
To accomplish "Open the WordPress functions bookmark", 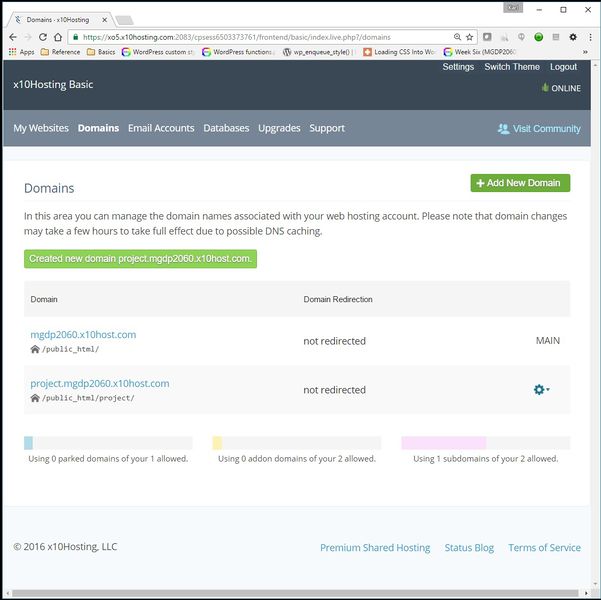I will click(x=238, y=52).
